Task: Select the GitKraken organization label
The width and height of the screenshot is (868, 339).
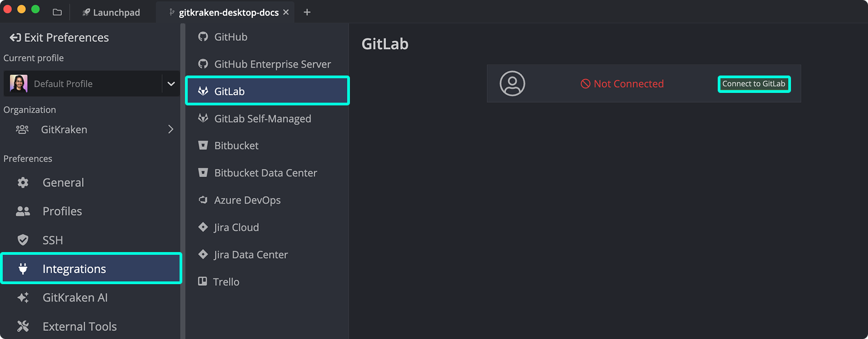Action: [64, 129]
